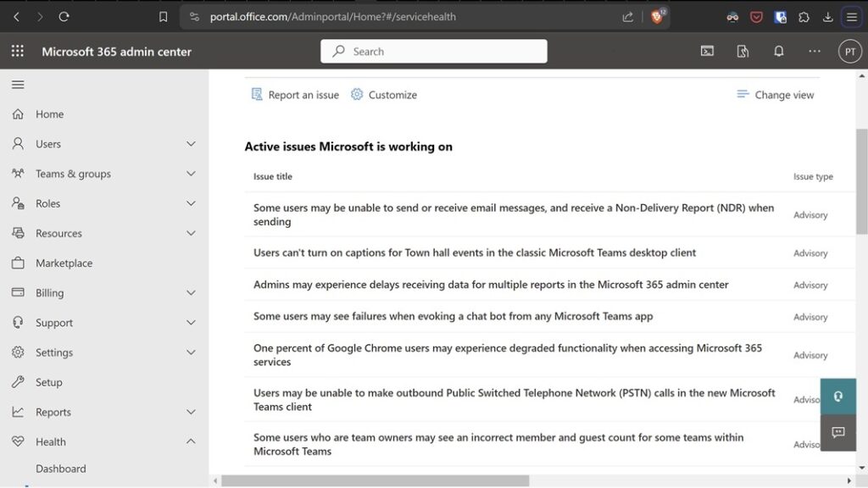Click inside the Search box

[x=433, y=51]
